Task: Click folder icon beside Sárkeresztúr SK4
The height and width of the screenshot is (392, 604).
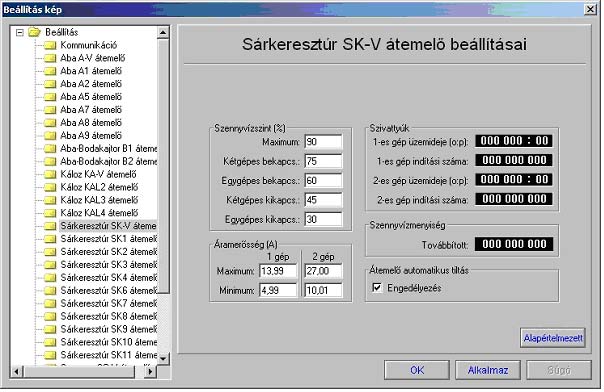Action: [50, 278]
